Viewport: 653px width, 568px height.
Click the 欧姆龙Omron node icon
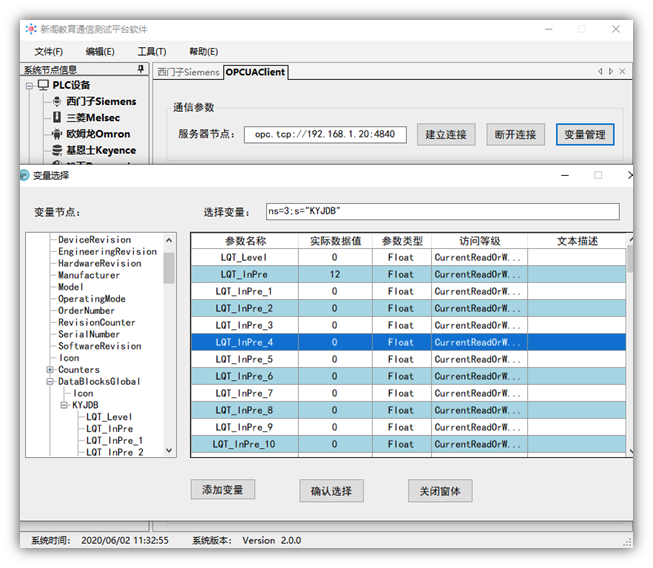pyautogui.click(x=57, y=134)
